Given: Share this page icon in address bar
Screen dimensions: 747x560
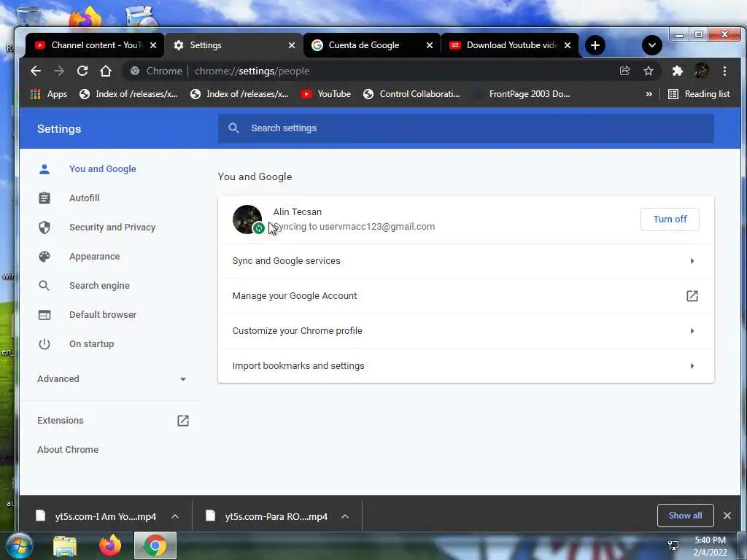Looking at the screenshot, I should click(624, 71).
